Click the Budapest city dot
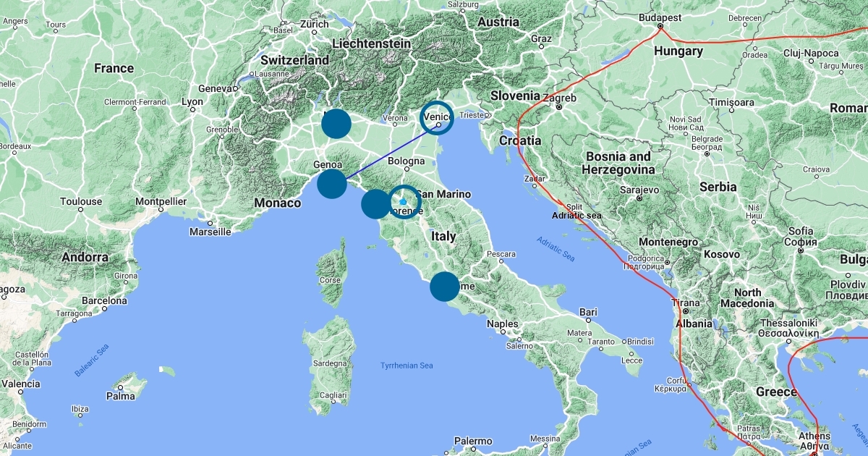 click(x=660, y=27)
